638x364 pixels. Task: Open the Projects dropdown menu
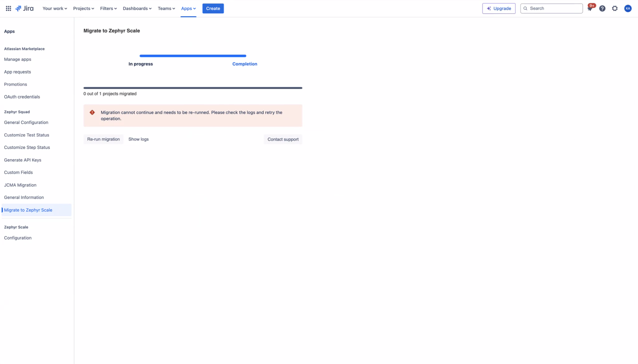(83, 8)
